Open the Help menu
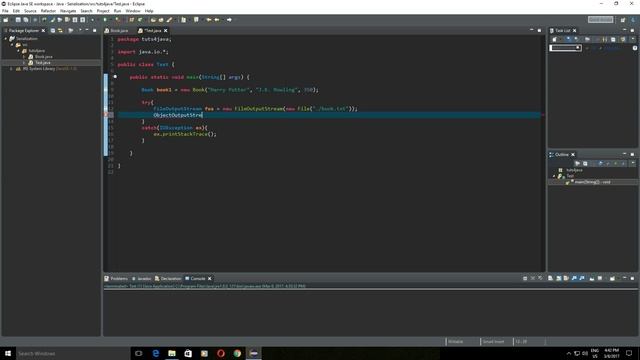The height and width of the screenshot is (360, 640). [x=149, y=11]
